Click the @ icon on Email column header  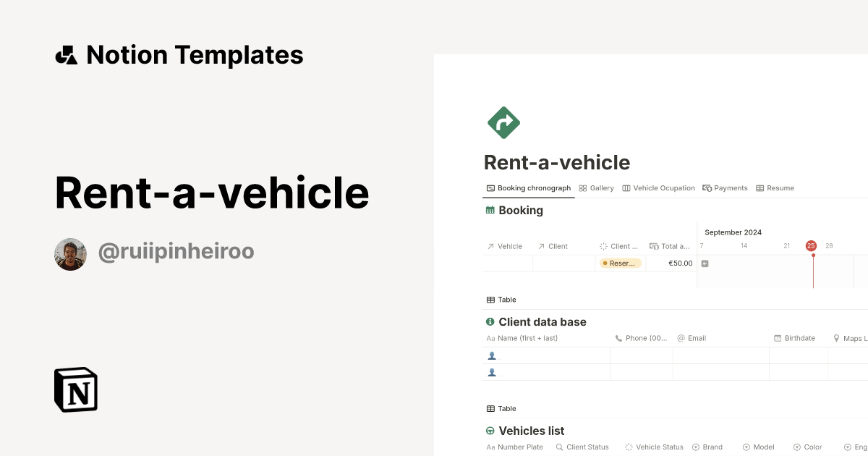click(680, 337)
